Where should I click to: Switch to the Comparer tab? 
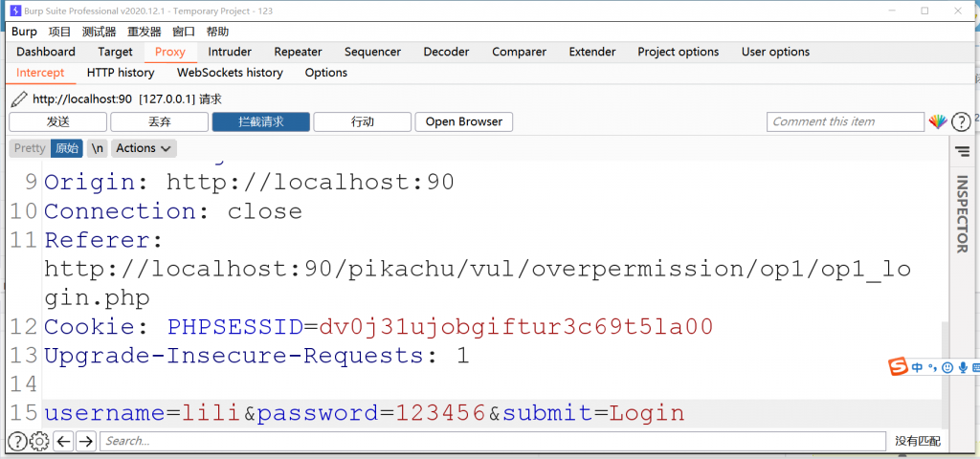pyautogui.click(x=519, y=52)
